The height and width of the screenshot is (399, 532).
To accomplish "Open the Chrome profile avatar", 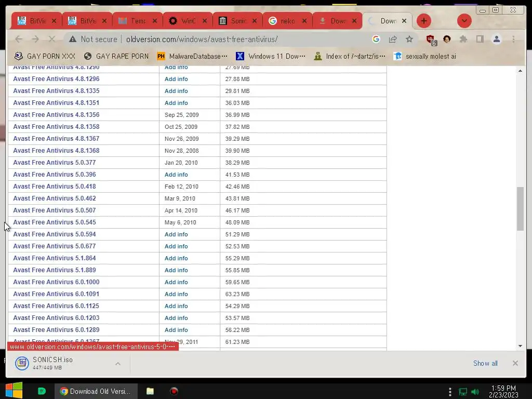I will coord(496,39).
